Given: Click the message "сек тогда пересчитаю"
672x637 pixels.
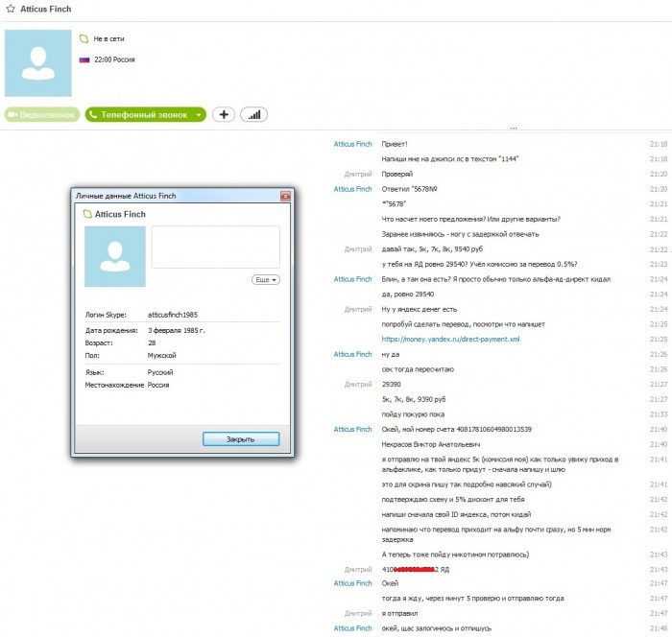Looking at the screenshot, I should tap(418, 369).
